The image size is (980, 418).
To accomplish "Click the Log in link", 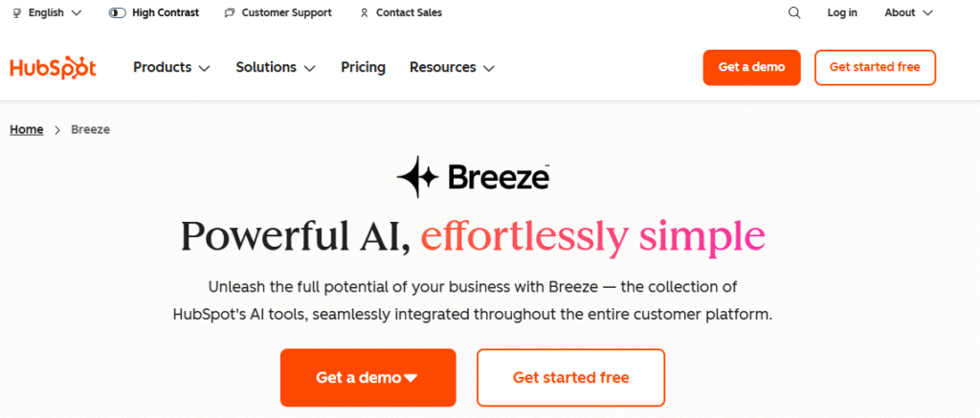I will tap(842, 13).
